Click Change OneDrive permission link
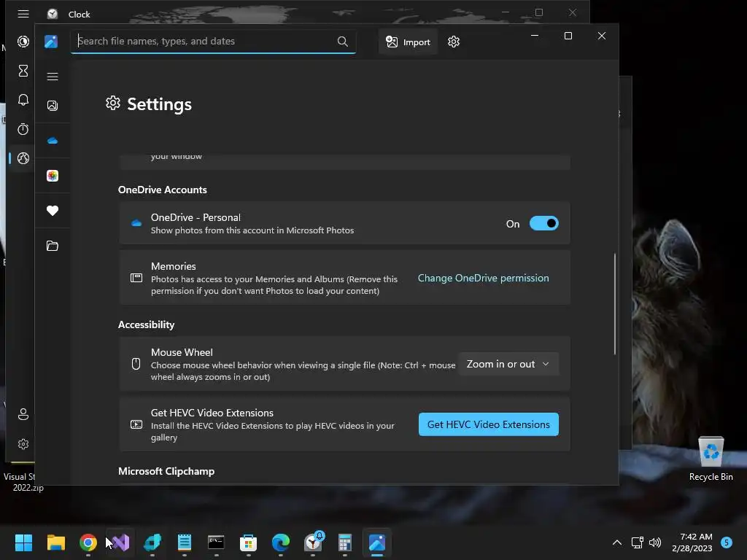This screenshot has height=560, width=747. [x=483, y=278]
